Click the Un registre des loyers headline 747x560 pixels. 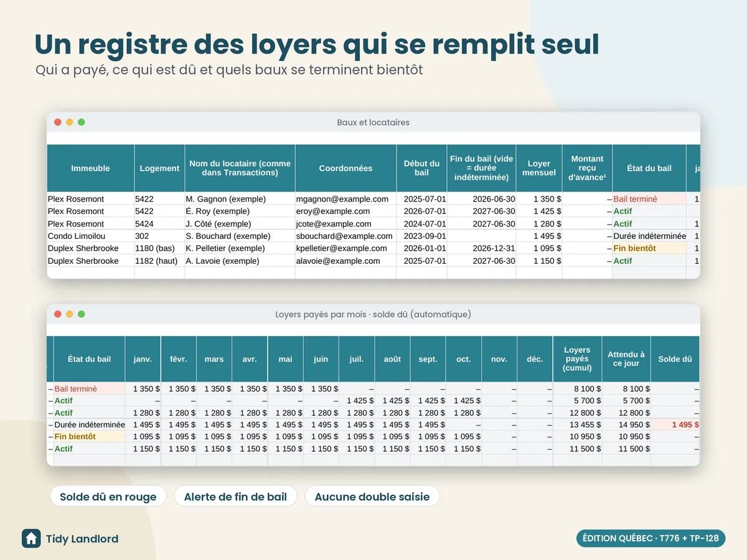316,44
